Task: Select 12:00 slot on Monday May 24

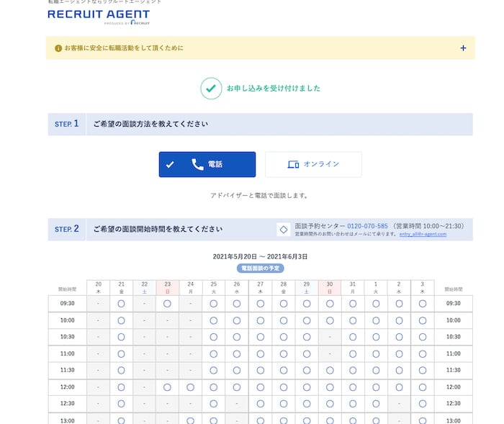Action: [190, 387]
